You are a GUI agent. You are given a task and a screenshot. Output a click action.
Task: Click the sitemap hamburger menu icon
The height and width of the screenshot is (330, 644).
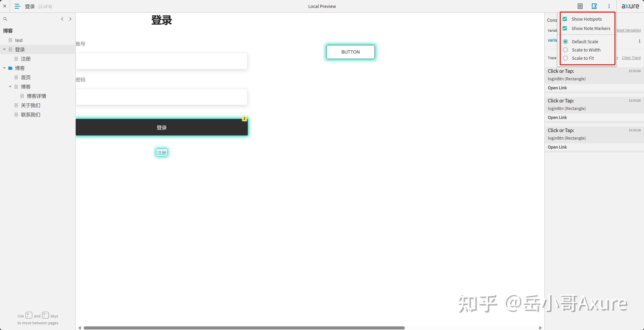[17, 6]
